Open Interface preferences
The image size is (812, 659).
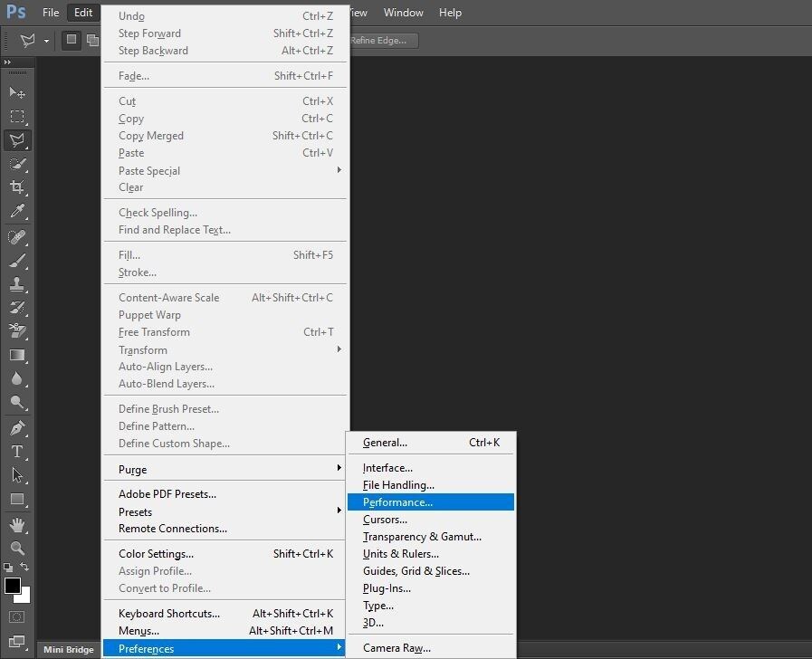click(431, 467)
